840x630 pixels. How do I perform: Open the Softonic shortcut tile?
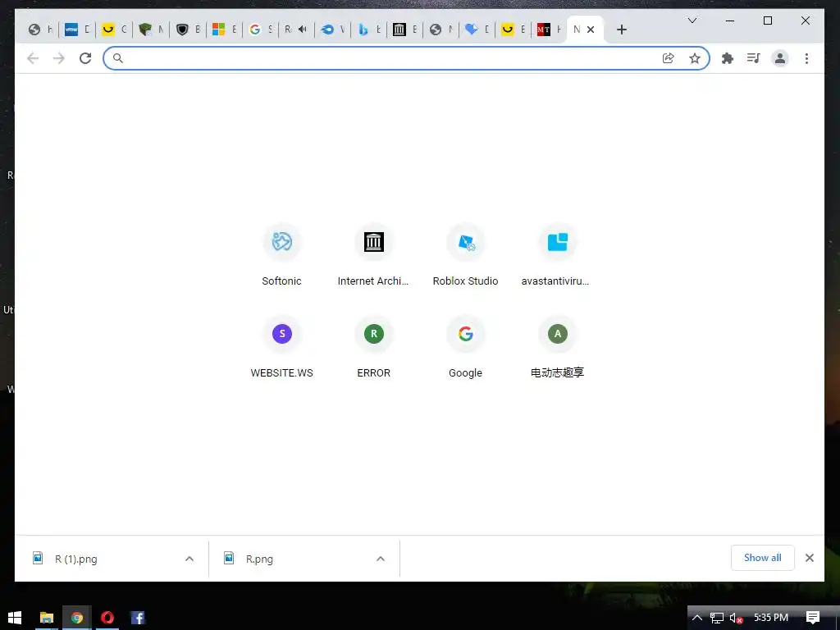[x=282, y=254]
